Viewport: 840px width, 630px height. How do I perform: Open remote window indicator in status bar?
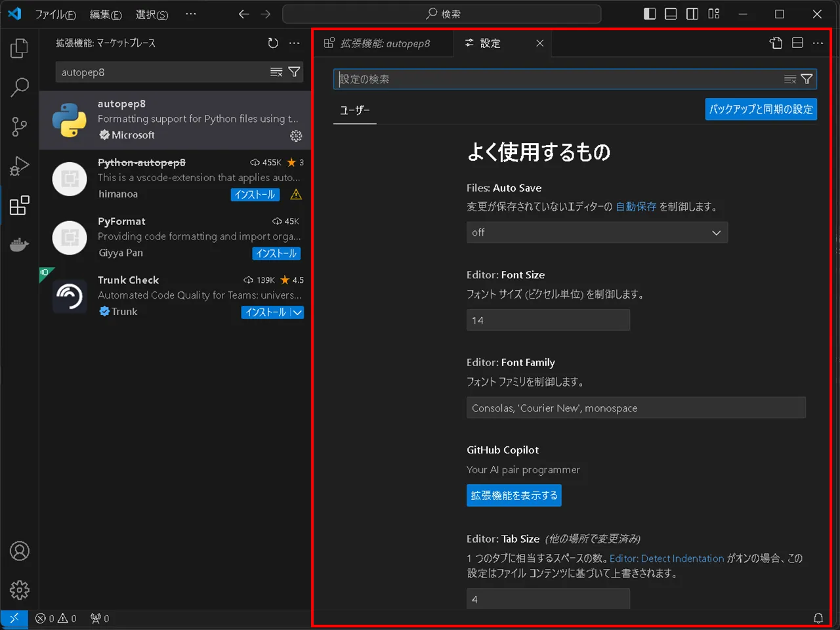tap(14, 618)
